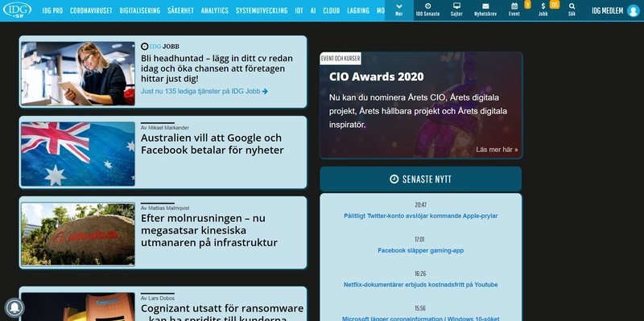Click the Event badge showing 9
This screenshot has height=321, width=644.
tap(527, 5)
